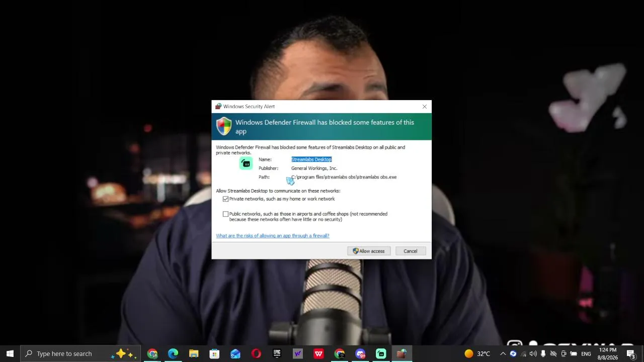The width and height of the screenshot is (644, 362).
Task: Switch to Streamlabs Desktop on the taskbar
Action: pyautogui.click(x=381, y=354)
